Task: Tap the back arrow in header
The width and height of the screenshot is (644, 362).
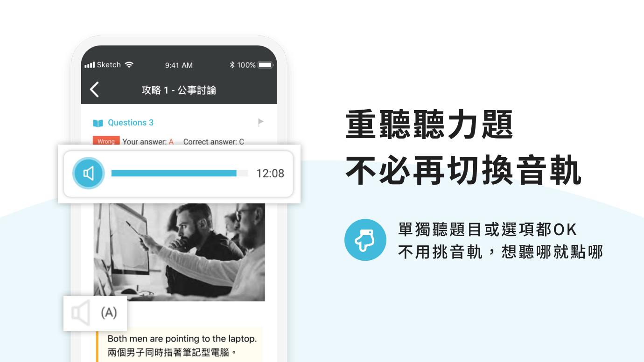Action: coord(94,90)
